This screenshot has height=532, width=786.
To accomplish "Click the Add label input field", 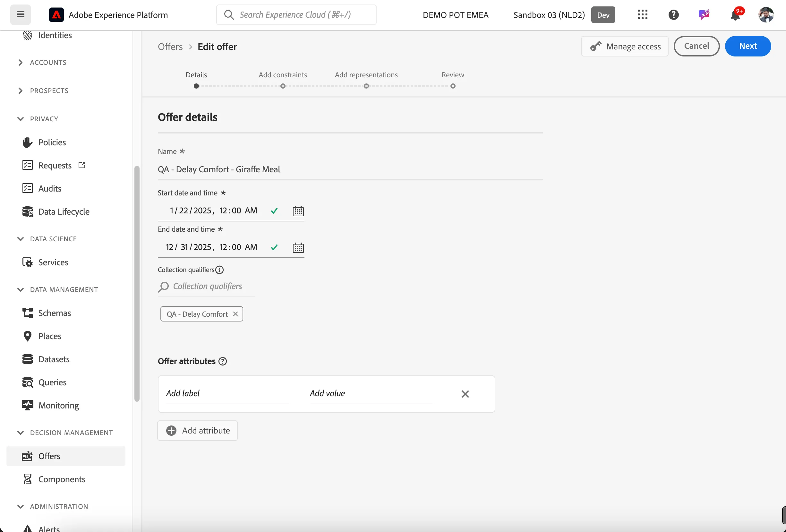I will (x=227, y=394).
